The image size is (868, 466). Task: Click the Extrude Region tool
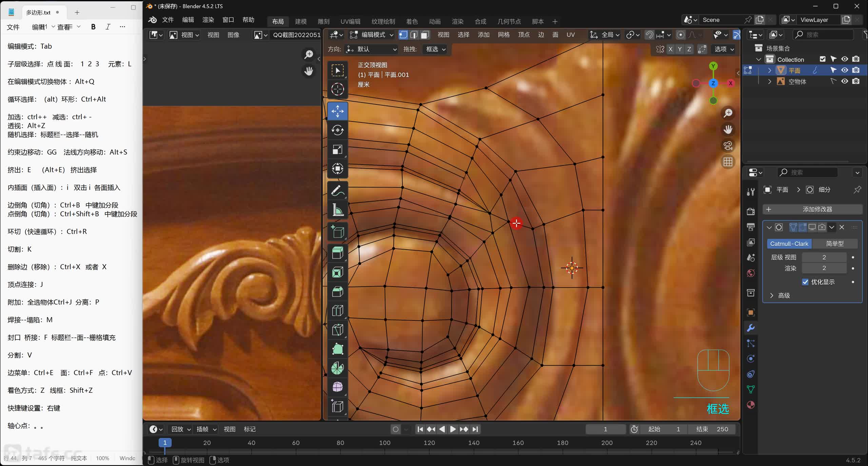click(x=337, y=253)
